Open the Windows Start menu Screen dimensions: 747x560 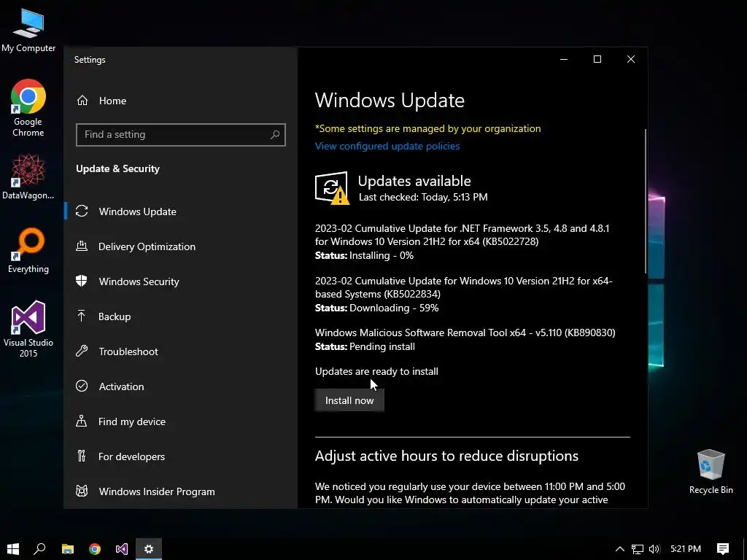pos(13,549)
